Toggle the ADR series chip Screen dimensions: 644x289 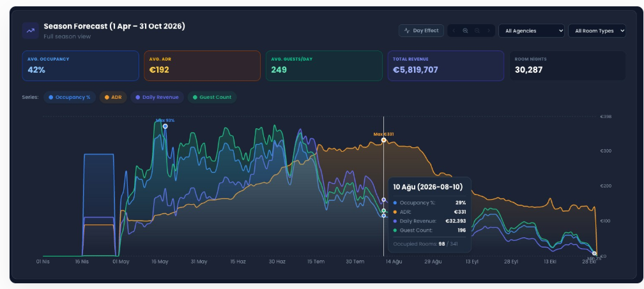click(x=113, y=97)
